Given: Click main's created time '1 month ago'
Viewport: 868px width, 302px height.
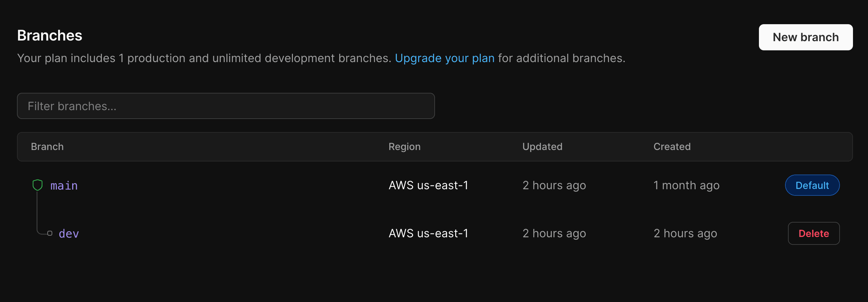Looking at the screenshot, I should click(x=686, y=185).
